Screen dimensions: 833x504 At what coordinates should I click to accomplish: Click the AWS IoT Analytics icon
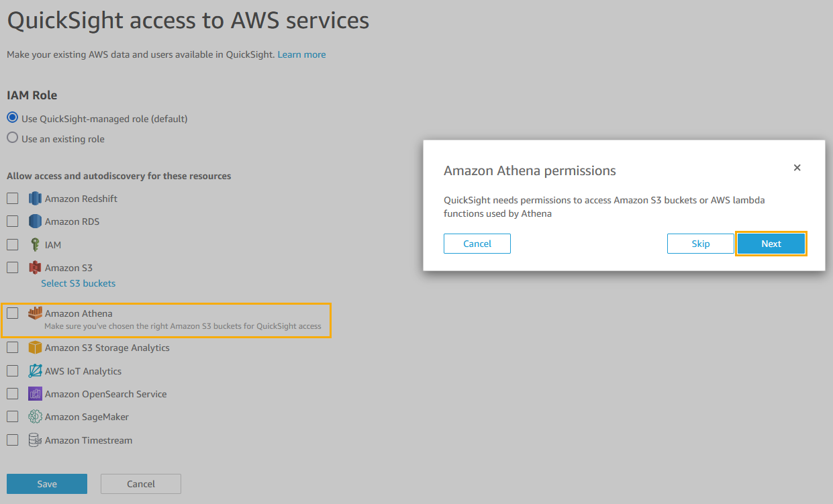(x=35, y=371)
